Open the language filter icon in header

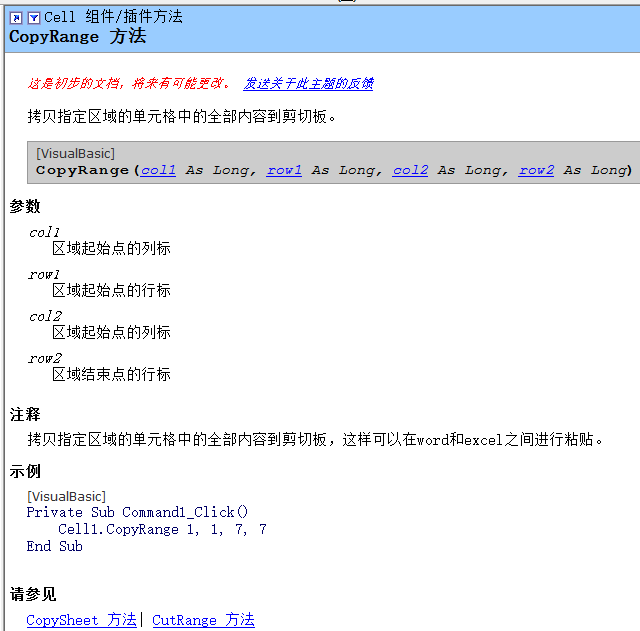(34, 18)
